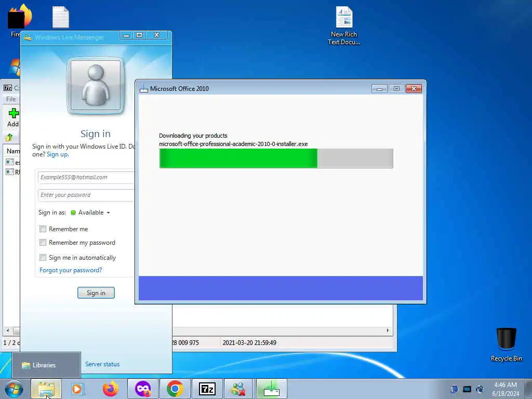Click right scroll arrow in 7-Zip list
Viewport: 532px width, 399px height.
click(388, 330)
